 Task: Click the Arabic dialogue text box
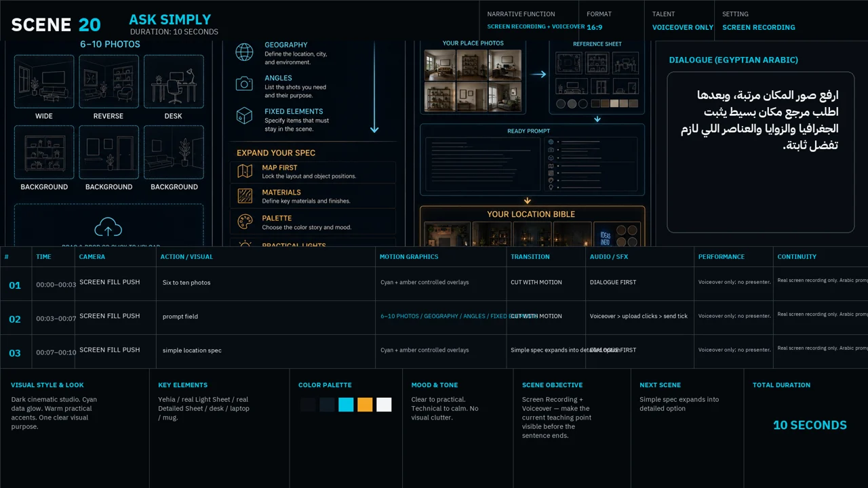coord(760,152)
